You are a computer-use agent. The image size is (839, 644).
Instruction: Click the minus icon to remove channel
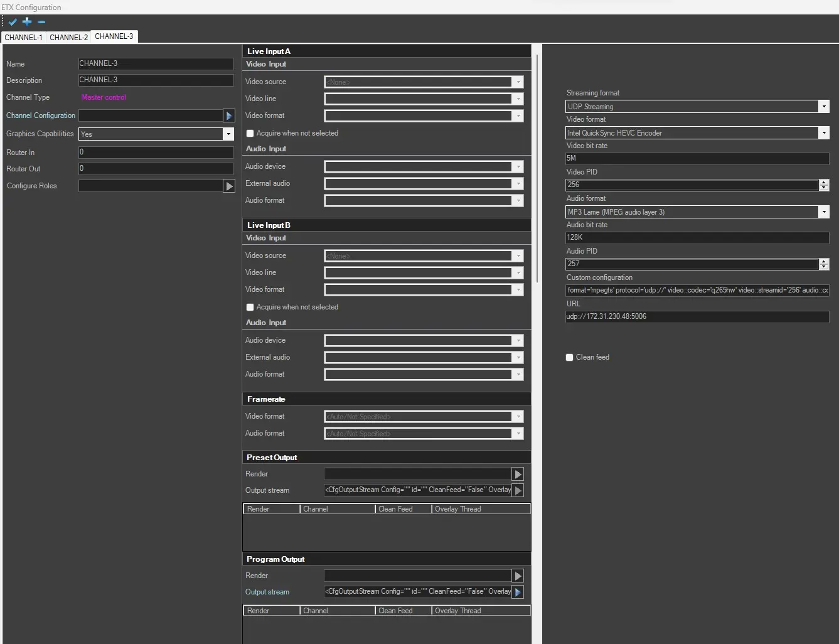[x=41, y=22]
